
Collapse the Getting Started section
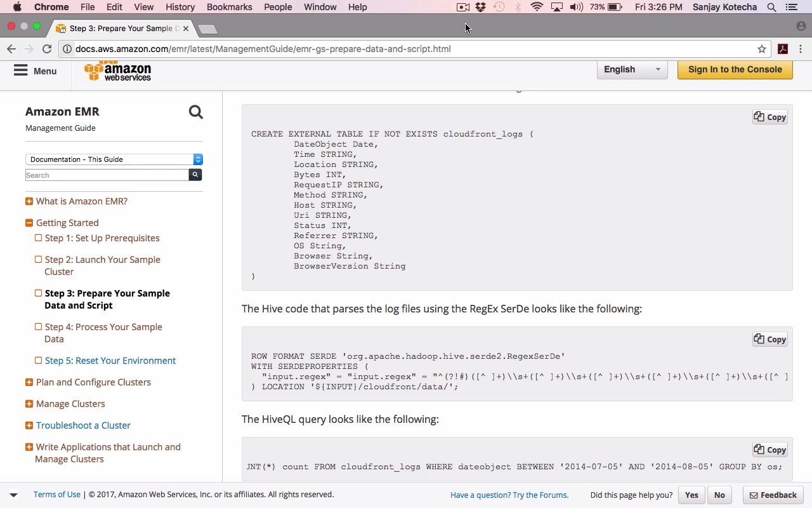click(29, 223)
